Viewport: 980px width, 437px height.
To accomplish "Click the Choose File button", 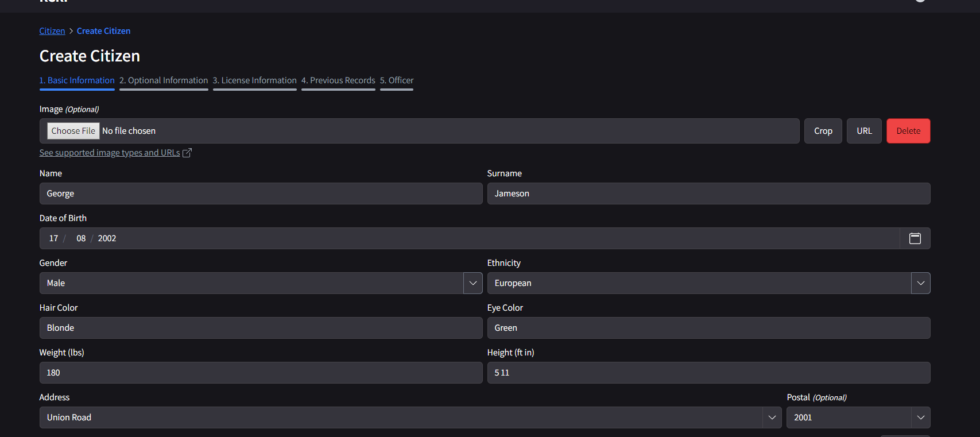I will [x=73, y=131].
